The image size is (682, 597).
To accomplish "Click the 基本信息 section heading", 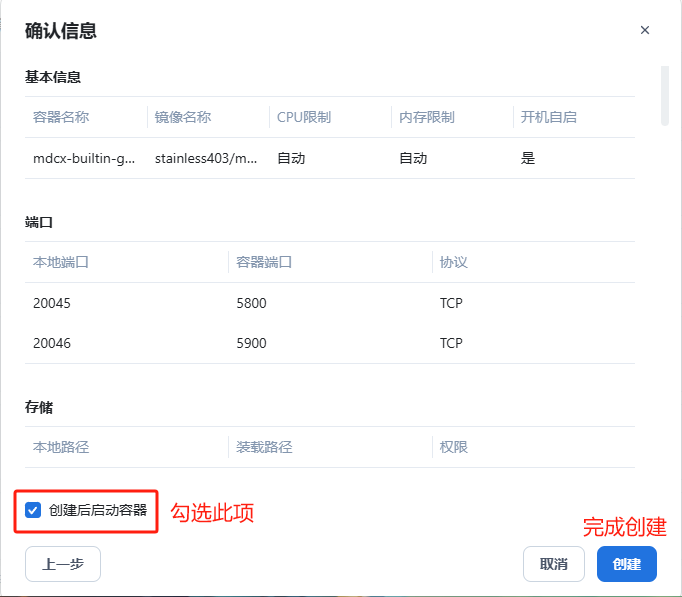I will (x=53, y=77).
